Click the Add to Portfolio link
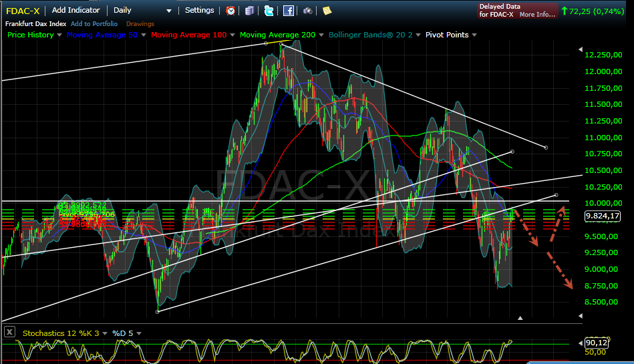 (94, 24)
